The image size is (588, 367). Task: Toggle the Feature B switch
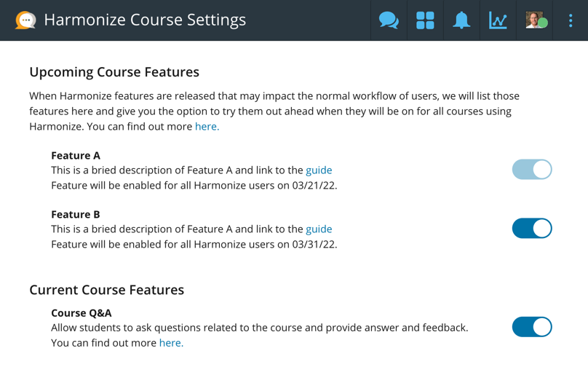[x=532, y=229]
